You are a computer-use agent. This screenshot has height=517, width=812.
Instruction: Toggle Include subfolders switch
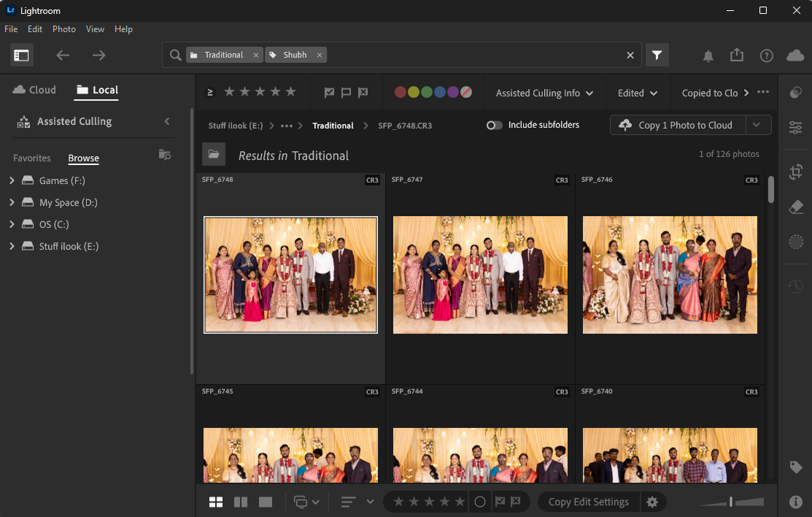494,125
